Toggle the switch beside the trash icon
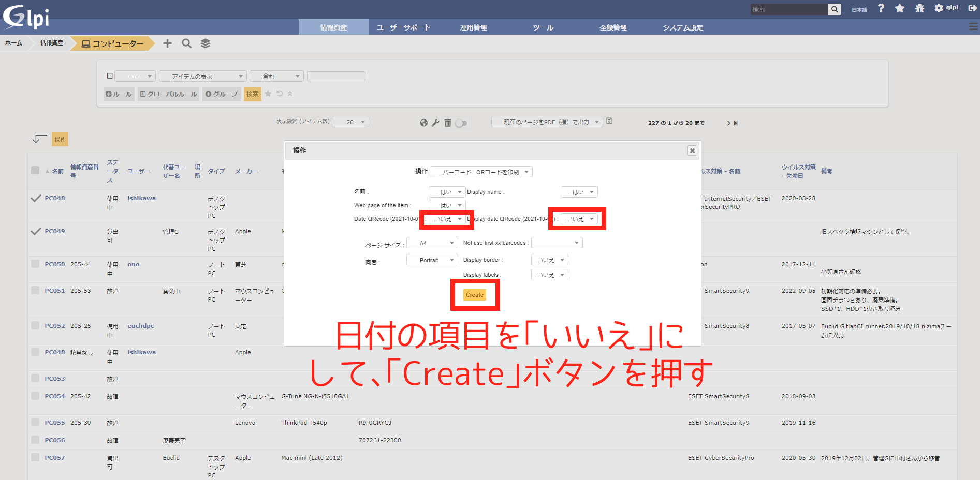Viewport: 980px width, 480px height. [x=461, y=123]
